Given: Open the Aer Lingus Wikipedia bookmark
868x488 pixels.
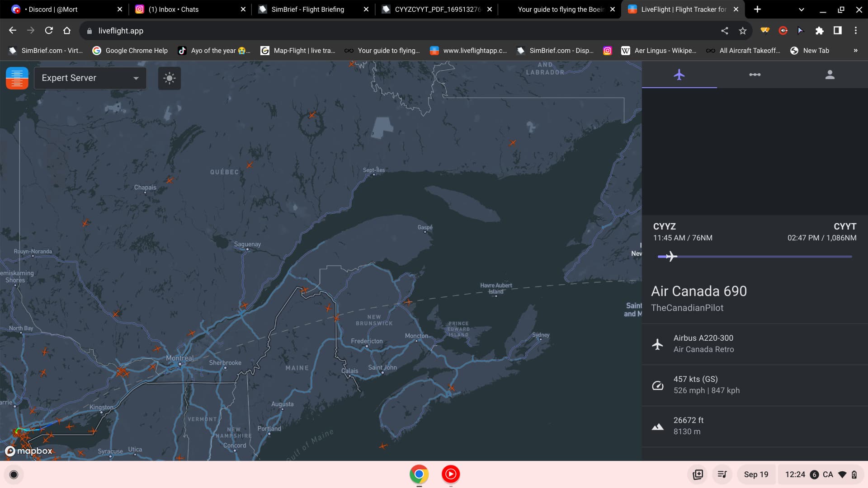Looking at the screenshot, I should point(659,51).
